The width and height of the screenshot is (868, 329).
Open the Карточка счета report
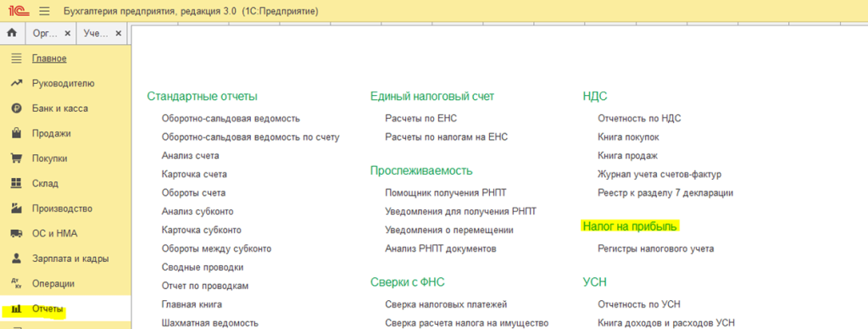[x=194, y=174]
